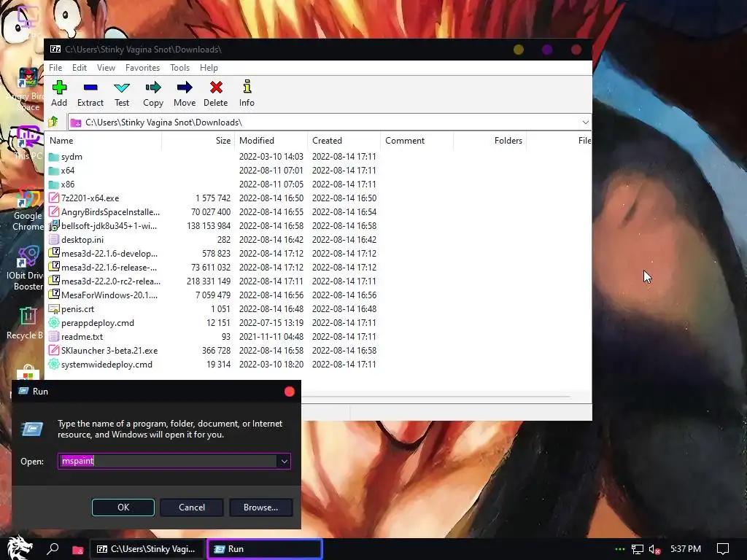The image size is (747, 560).
Task: Select the x64 folder icon
Action: click(54, 171)
